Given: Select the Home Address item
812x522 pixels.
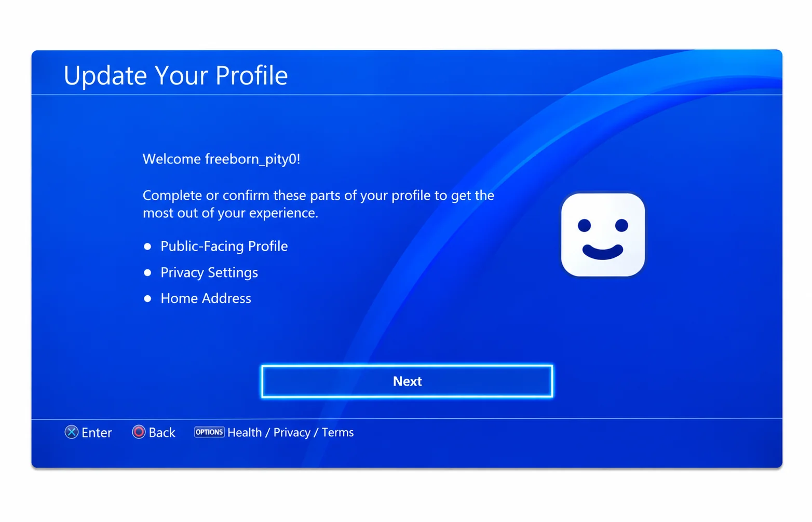Looking at the screenshot, I should point(206,298).
